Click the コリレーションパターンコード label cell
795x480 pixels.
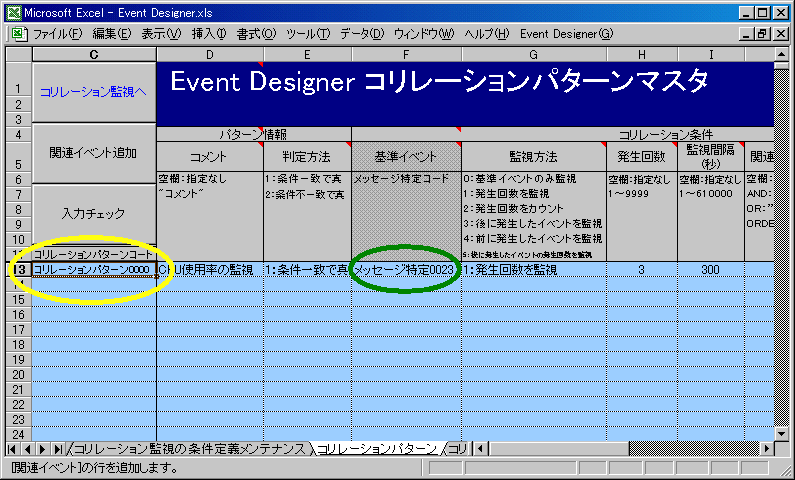(94, 254)
